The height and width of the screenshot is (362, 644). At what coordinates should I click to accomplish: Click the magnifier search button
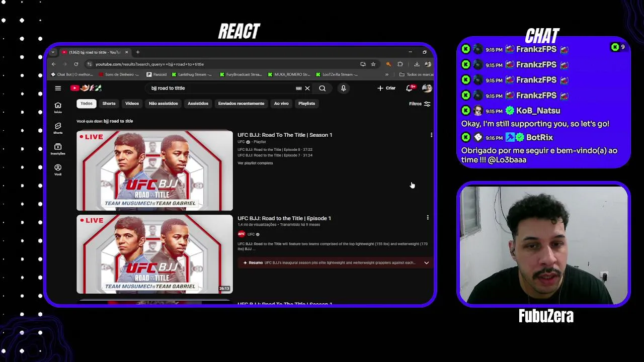322,88
